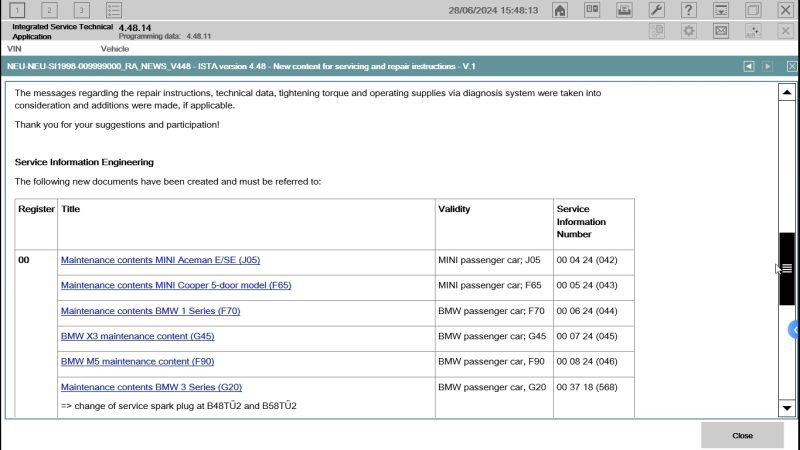Open the vehicle comparison windows icon
Viewport: 800px width, 450px height.
592,10
